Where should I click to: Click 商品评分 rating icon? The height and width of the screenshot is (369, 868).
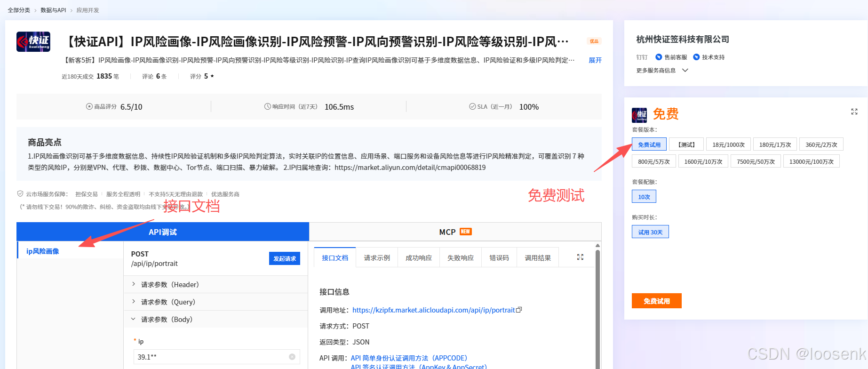89,106
